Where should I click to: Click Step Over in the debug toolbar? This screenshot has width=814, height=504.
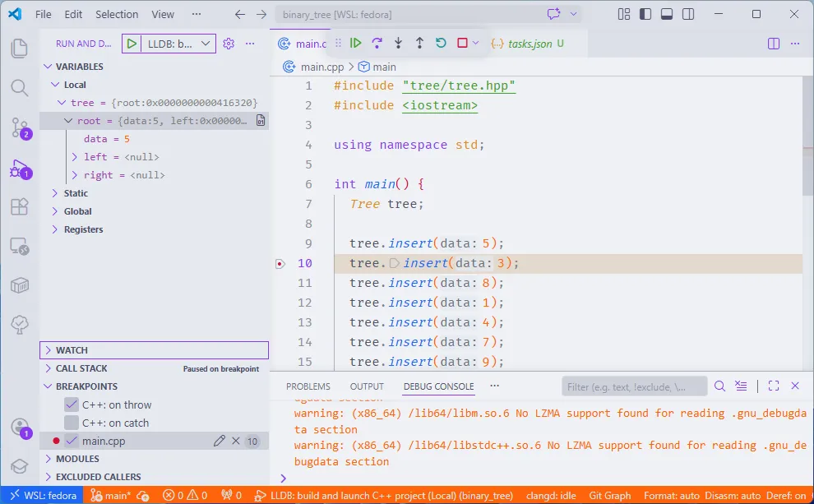click(x=377, y=43)
